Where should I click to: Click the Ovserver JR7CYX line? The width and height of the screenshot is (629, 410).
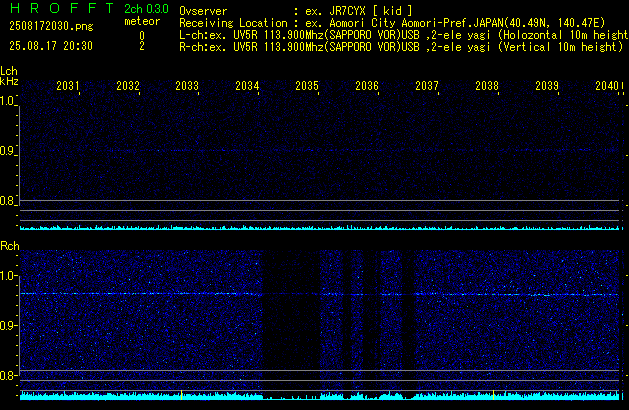(296, 11)
